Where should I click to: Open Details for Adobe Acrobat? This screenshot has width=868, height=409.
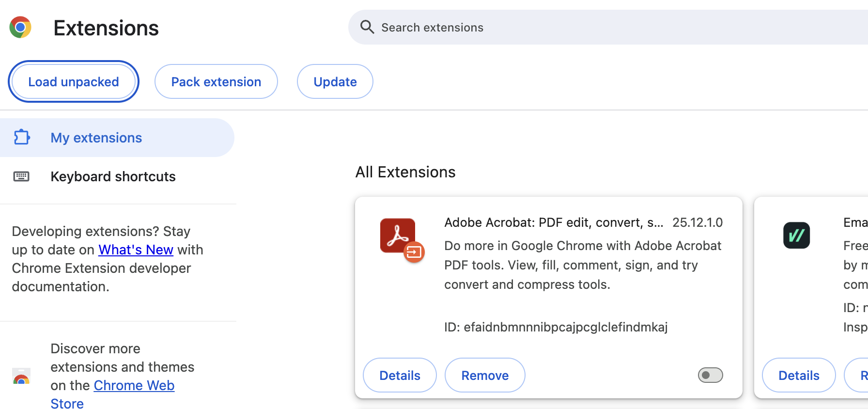400,375
